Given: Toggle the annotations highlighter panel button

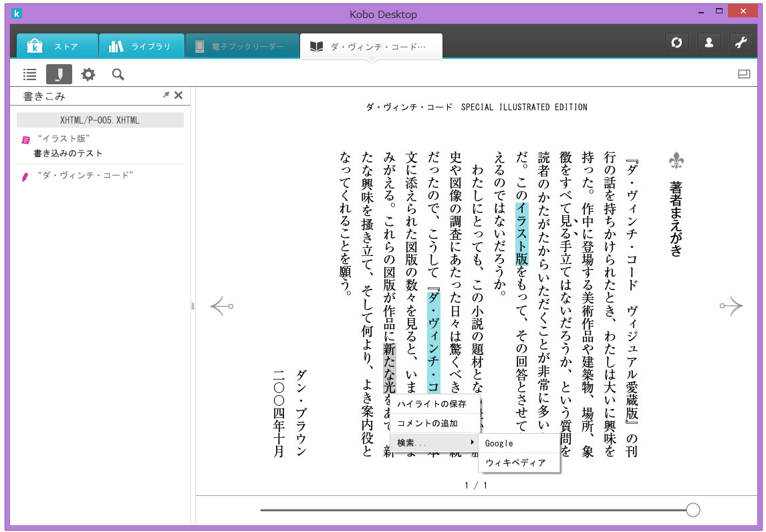Looking at the screenshot, I should click(x=59, y=74).
